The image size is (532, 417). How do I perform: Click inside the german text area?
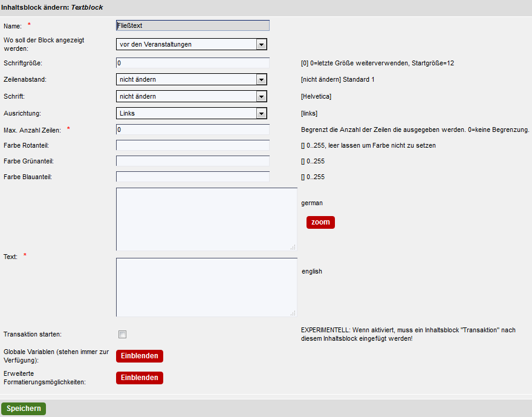(x=207, y=219)
